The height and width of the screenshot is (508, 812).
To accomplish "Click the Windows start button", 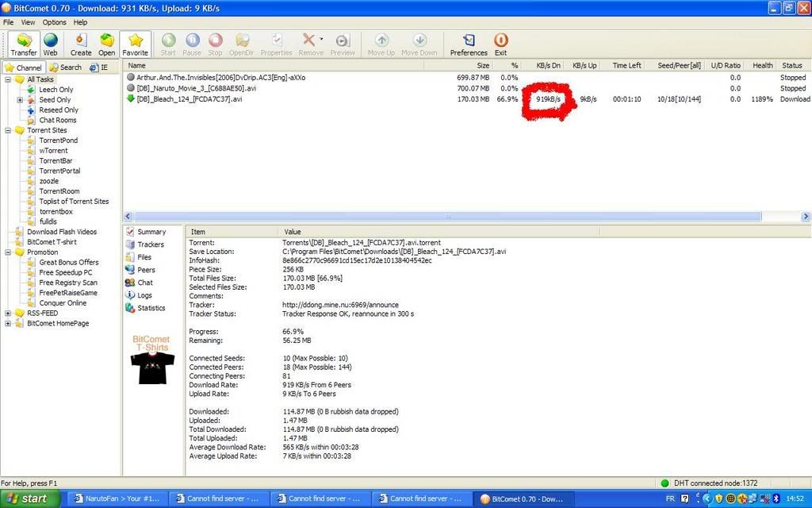I will pyautogui.click(x=30, y=498).
